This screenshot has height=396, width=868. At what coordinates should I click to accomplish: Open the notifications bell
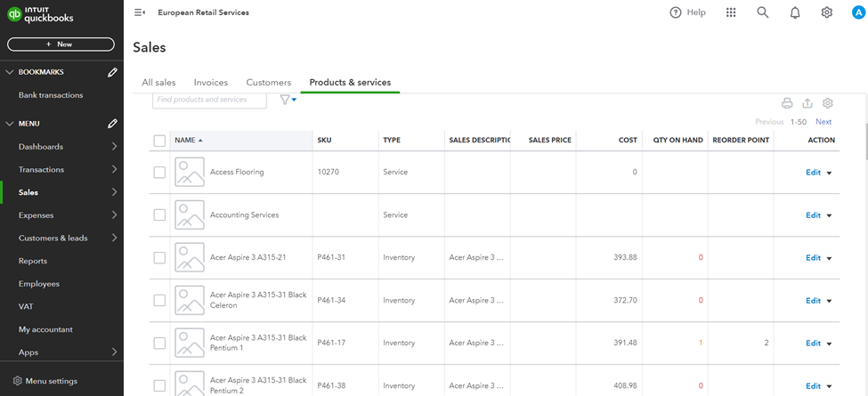[x=795, y=12]
